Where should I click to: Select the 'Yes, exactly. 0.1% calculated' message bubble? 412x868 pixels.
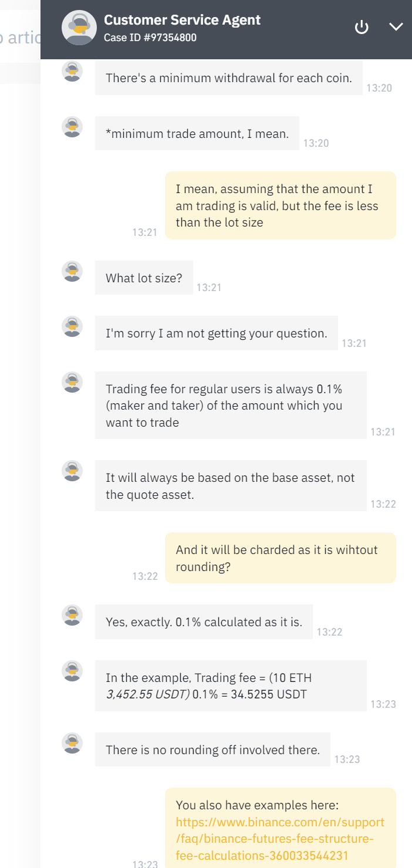(204, 621)
